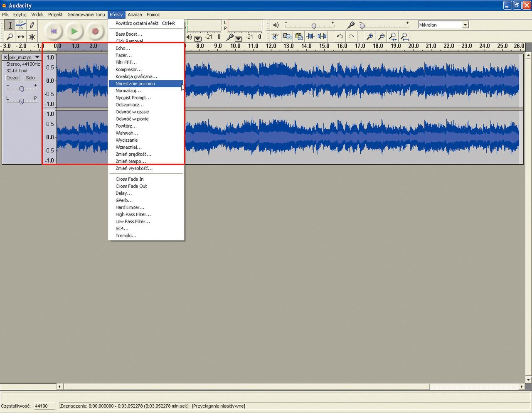Click the horizontal scrollbar left arrow

[60, 386]
